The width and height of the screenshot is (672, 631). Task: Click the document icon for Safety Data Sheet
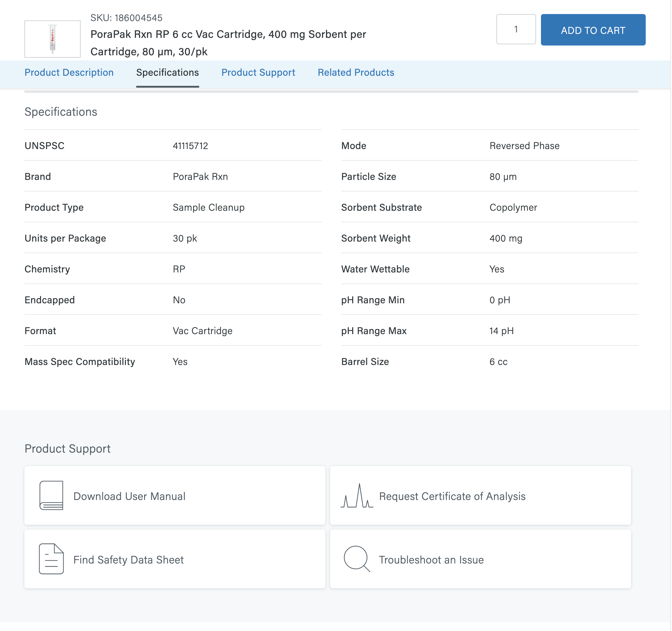coord(51,559)
